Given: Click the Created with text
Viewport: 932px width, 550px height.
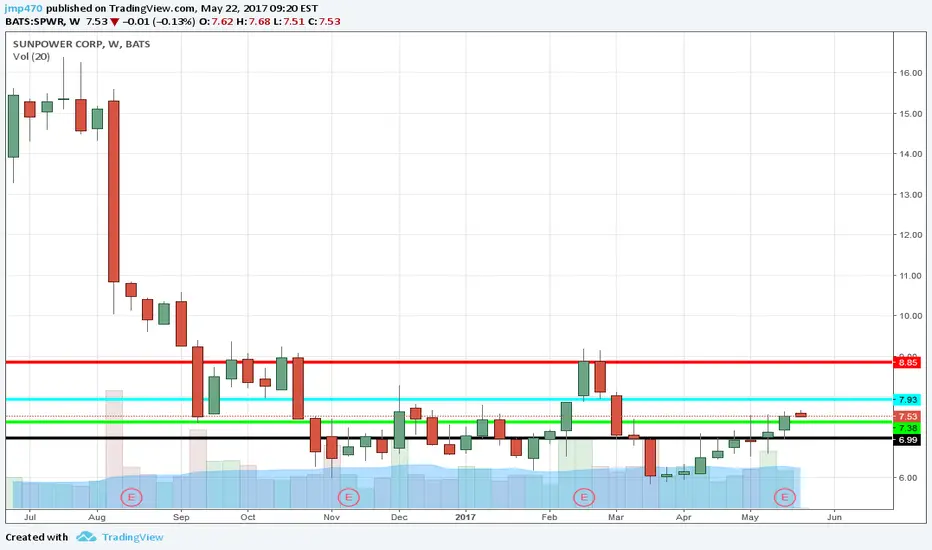Looking at the screenshot, I should click(x=37, y=537).
